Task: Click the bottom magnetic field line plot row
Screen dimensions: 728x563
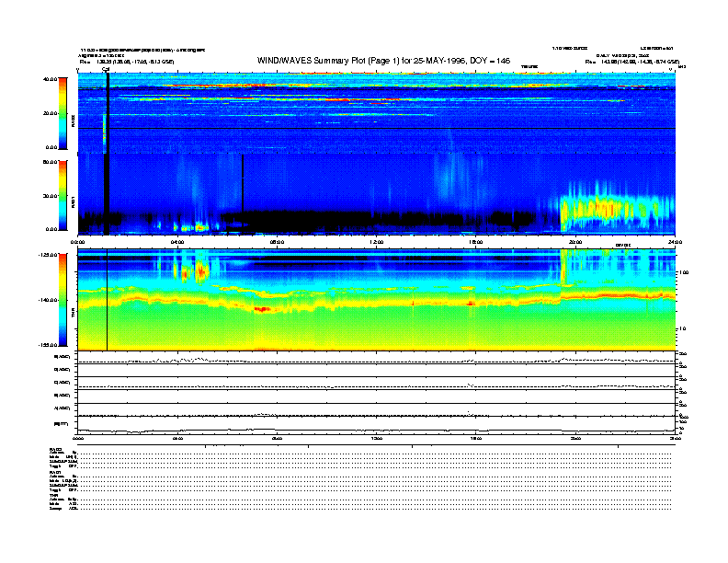Action: pyautogui.click(x=377, y=425)
